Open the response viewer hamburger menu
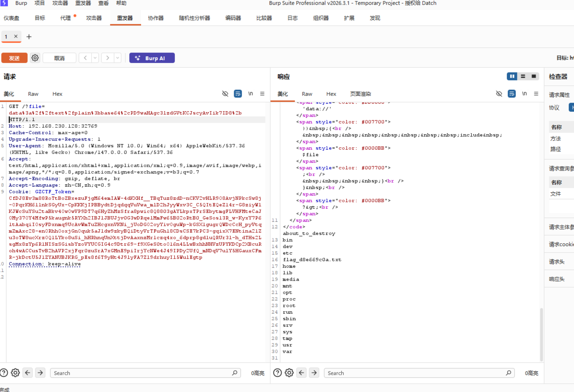This screenshot has height=392, width=574. click(536, 94)
